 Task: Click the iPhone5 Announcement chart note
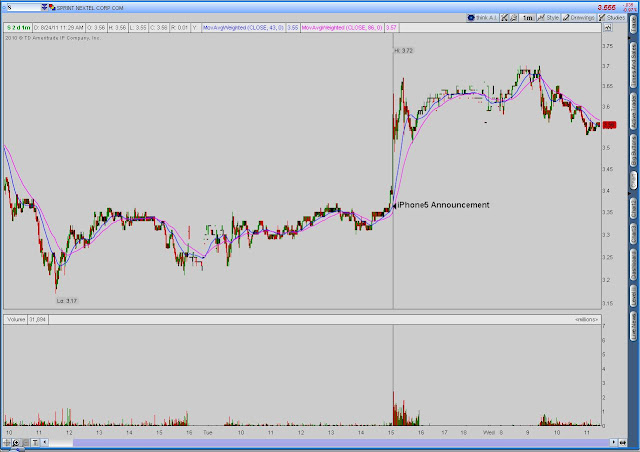coord(443,205)
